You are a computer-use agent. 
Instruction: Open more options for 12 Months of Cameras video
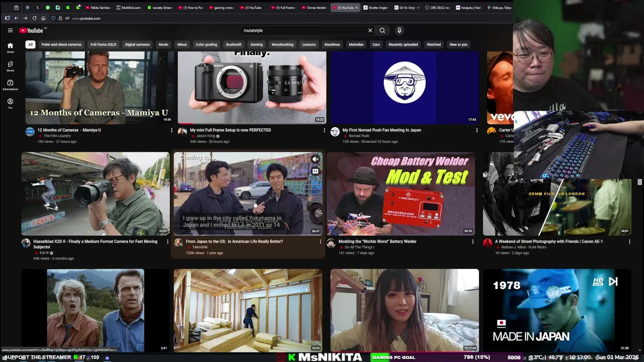(172, 130)
